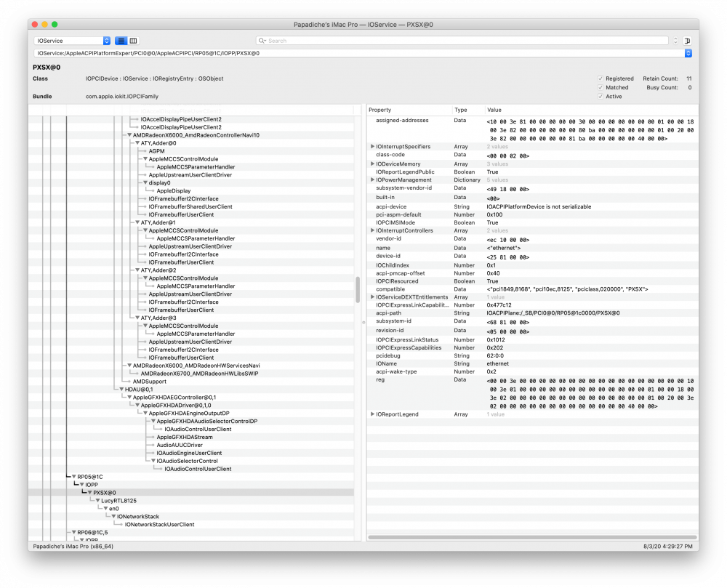Screen dimensions: 727x588
Task: Select the revision-id property row
Action: [533, 331]
